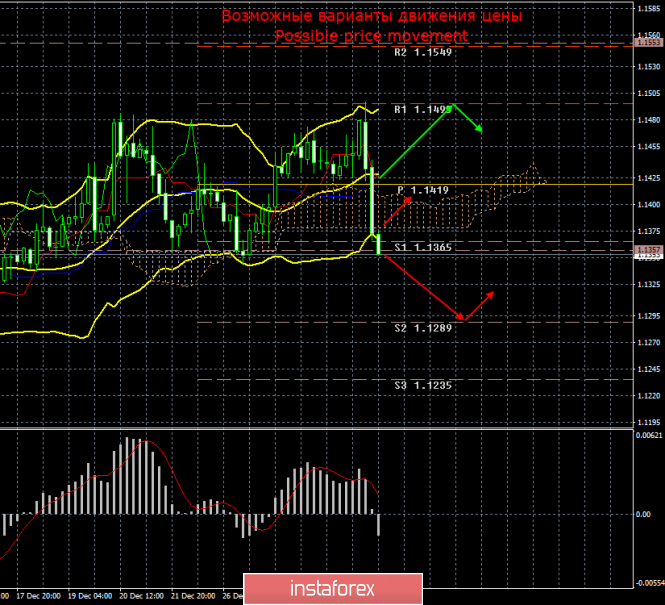Select the P 1.1419 pivot label
The image size is (665, 605).
423,190
